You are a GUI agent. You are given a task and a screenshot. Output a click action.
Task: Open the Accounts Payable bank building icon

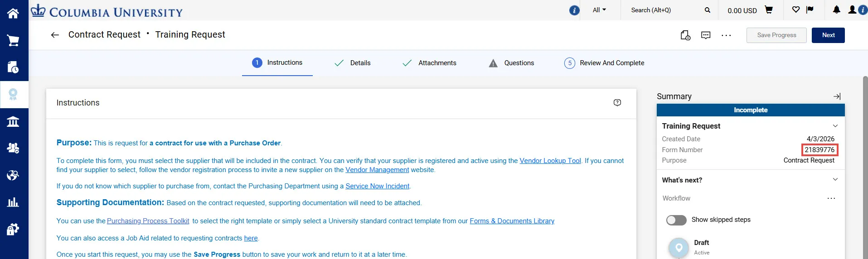point(13,121)
